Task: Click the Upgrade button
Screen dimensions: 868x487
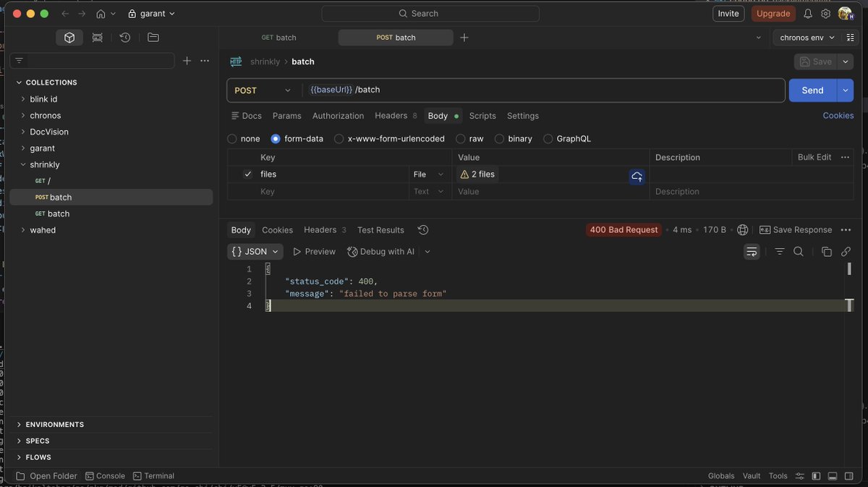Action: coord(773,14)
